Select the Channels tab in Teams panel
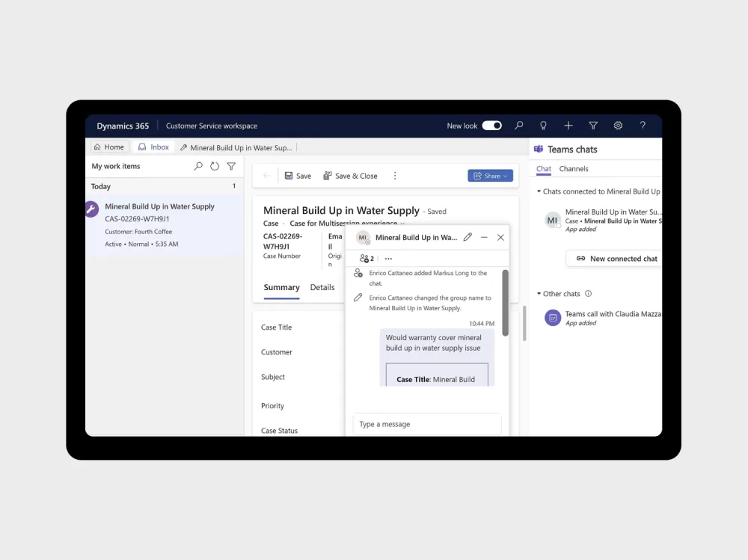The width and height of the screenshot is (748, 560). point(574,169)
